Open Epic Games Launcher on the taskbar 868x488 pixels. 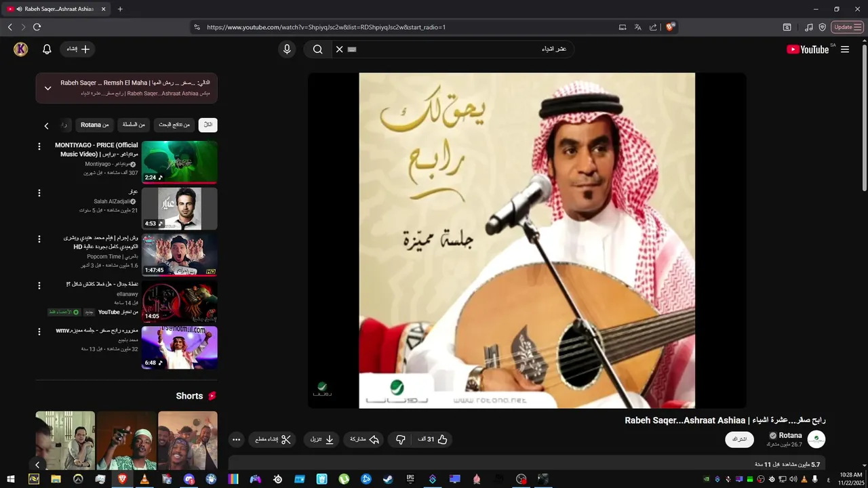(410, 479)
